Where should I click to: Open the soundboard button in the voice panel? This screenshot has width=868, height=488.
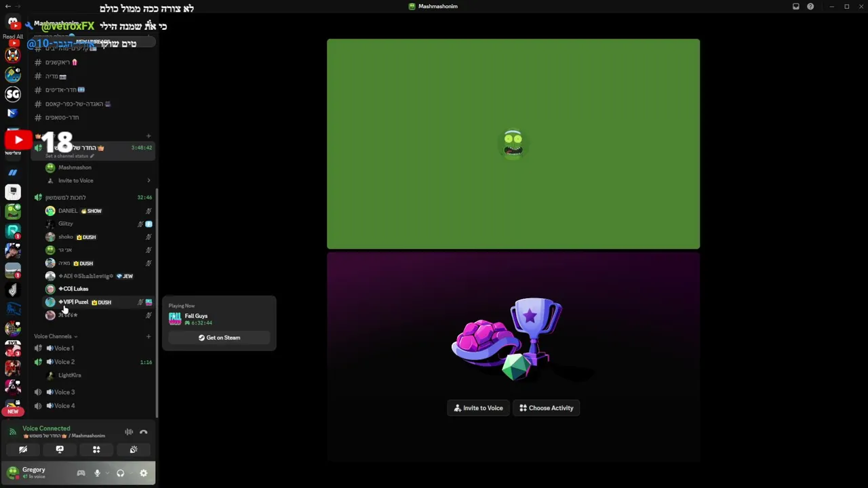pos(134,449)
